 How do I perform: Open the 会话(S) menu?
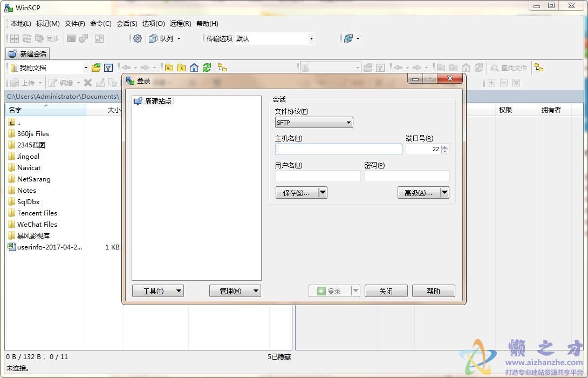tap(126, 23)
